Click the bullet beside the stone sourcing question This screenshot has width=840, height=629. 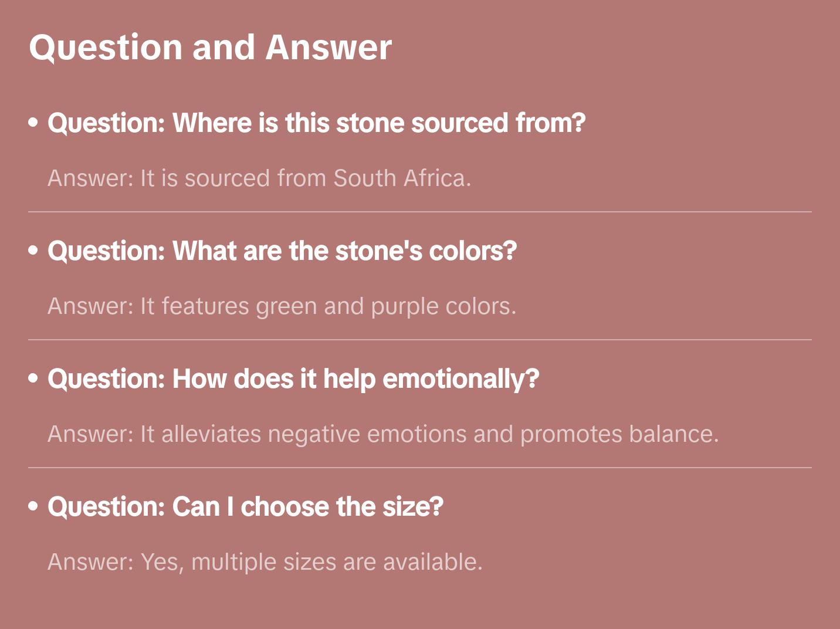click(x=33, y=123)
